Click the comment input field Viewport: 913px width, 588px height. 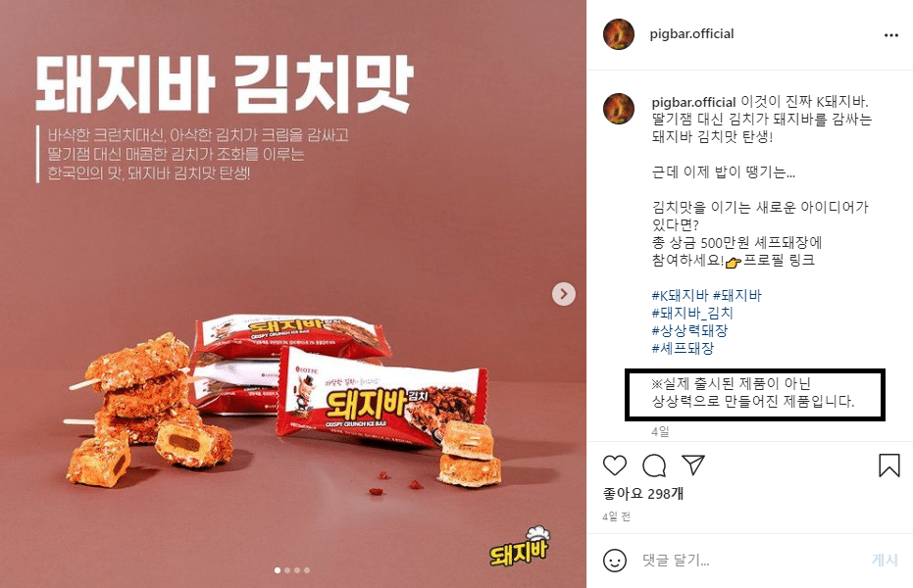click(751, 561)
